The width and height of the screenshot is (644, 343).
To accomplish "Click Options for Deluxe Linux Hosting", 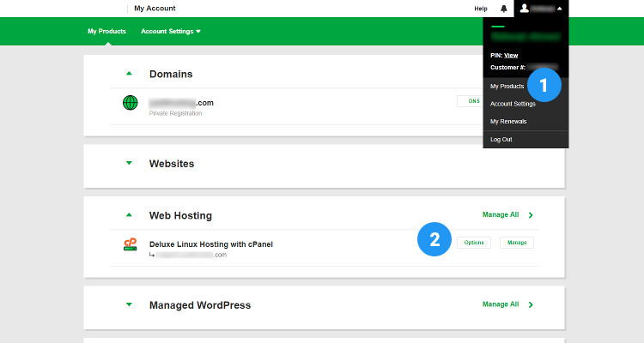I will click(x=473, y=243).
